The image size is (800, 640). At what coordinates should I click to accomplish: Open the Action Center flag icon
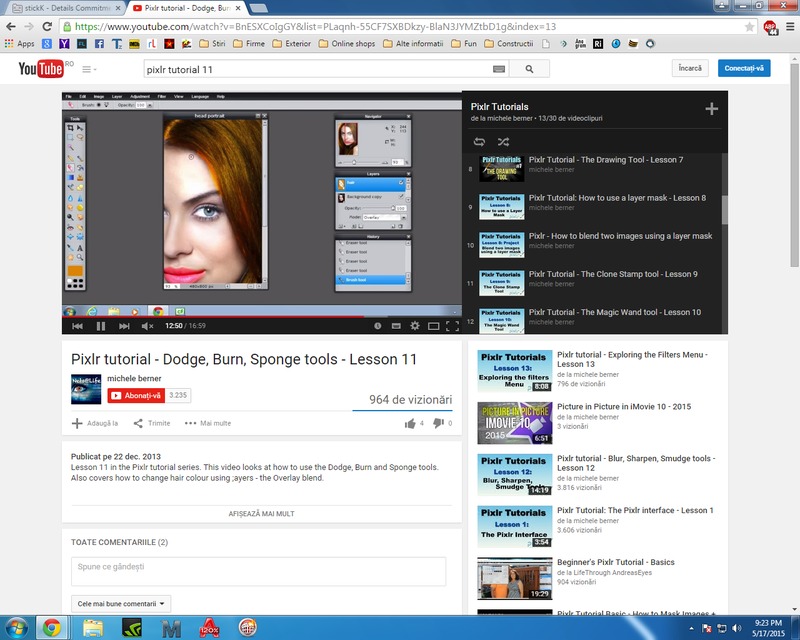[x=707, y=628]
